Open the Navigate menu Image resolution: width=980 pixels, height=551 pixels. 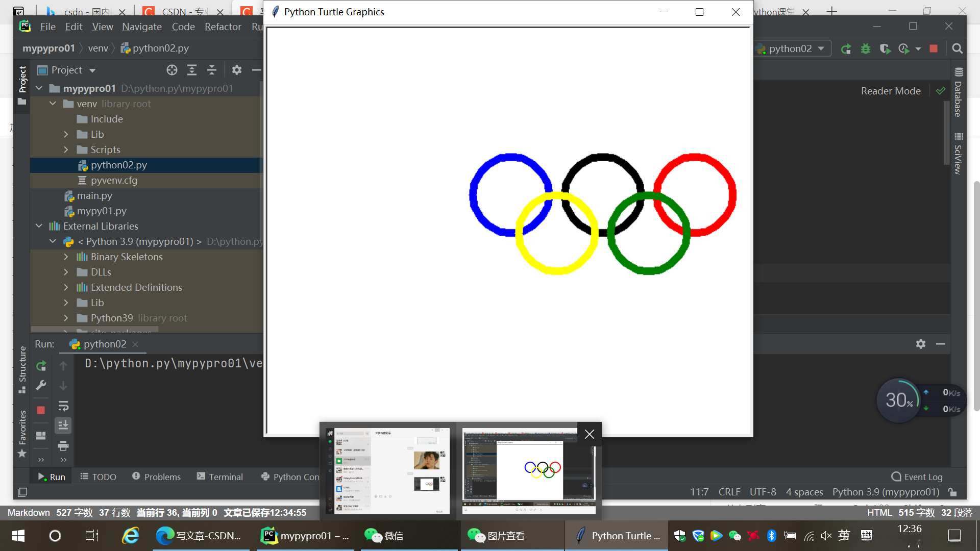[141, 27]
